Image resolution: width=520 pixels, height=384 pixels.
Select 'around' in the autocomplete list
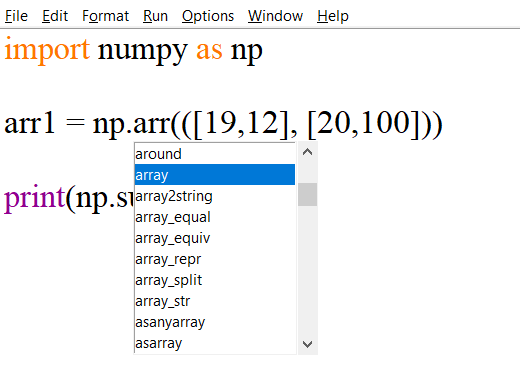point(215,154)
